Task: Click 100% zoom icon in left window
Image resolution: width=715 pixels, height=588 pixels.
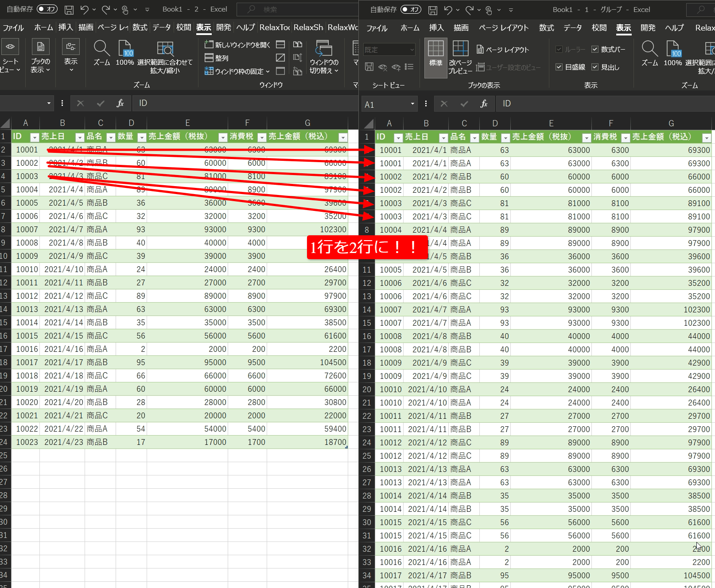Action: pos(125,49)
